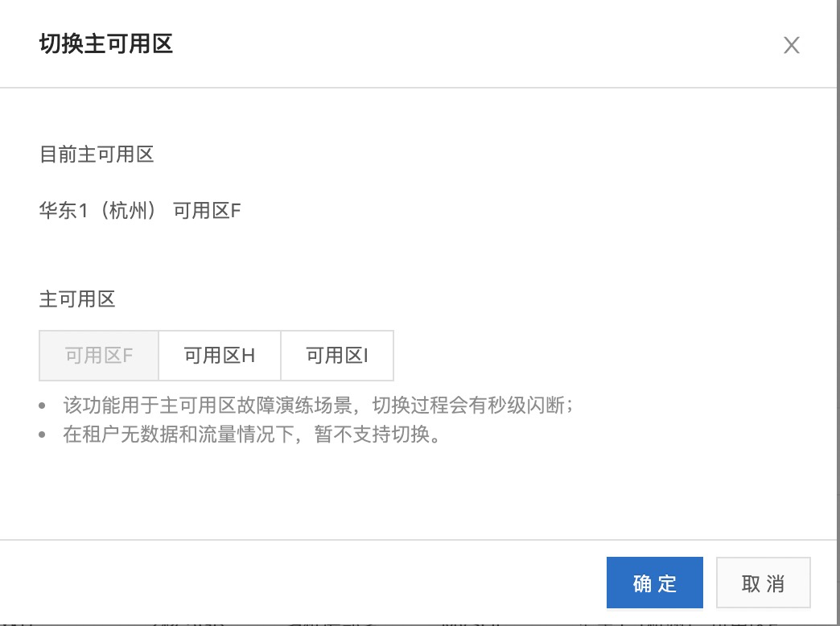Choose the 可用区I zone option

pos(337,356)
